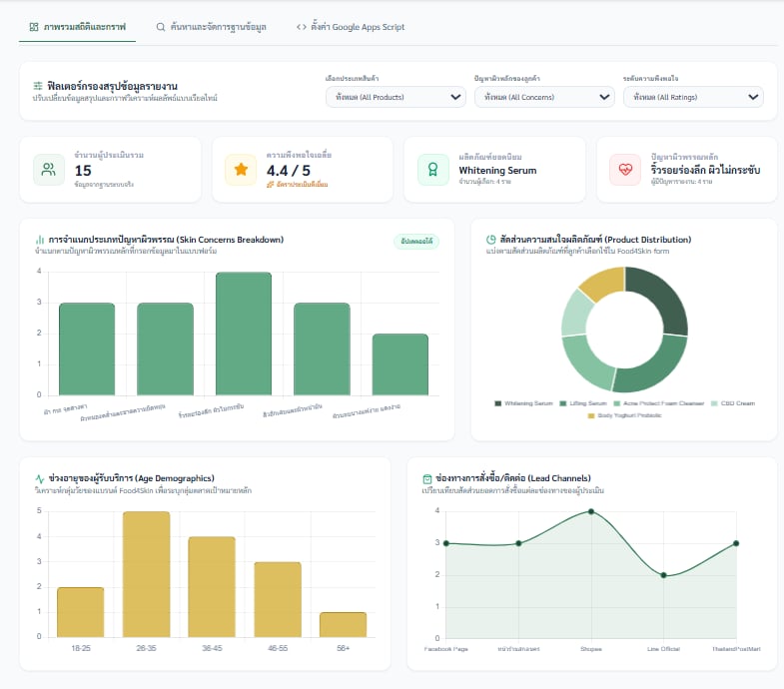Click the orange star icon on rating card
784x689 pixels.
tap(241, 170)
